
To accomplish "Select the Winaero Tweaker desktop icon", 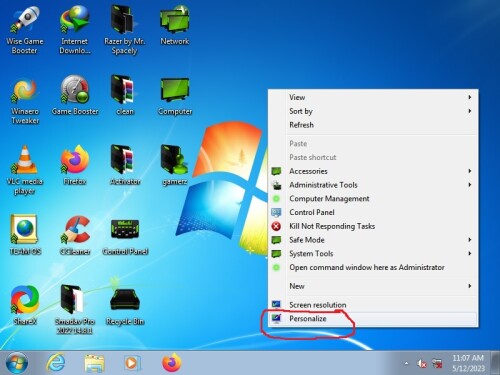I will (25, 101).
